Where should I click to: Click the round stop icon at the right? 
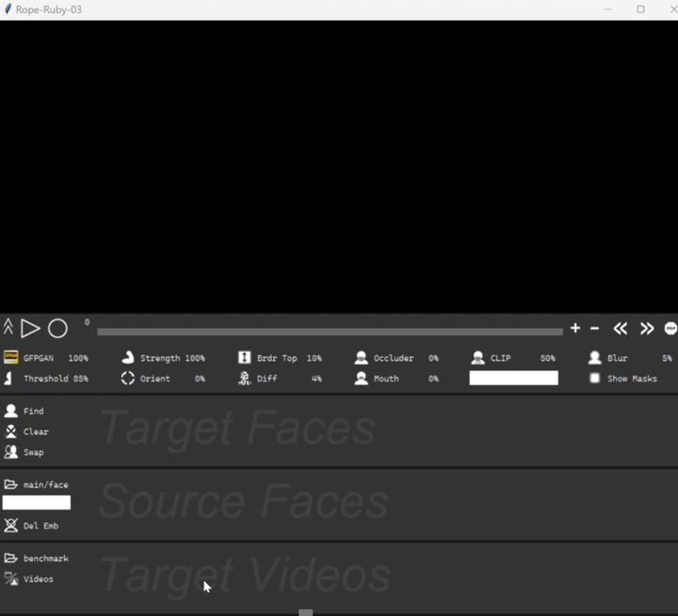(x=670, y=329)
